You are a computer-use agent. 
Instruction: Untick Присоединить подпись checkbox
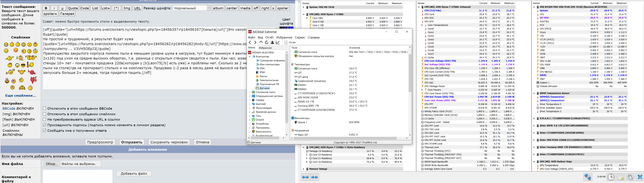tap(45, 125)
